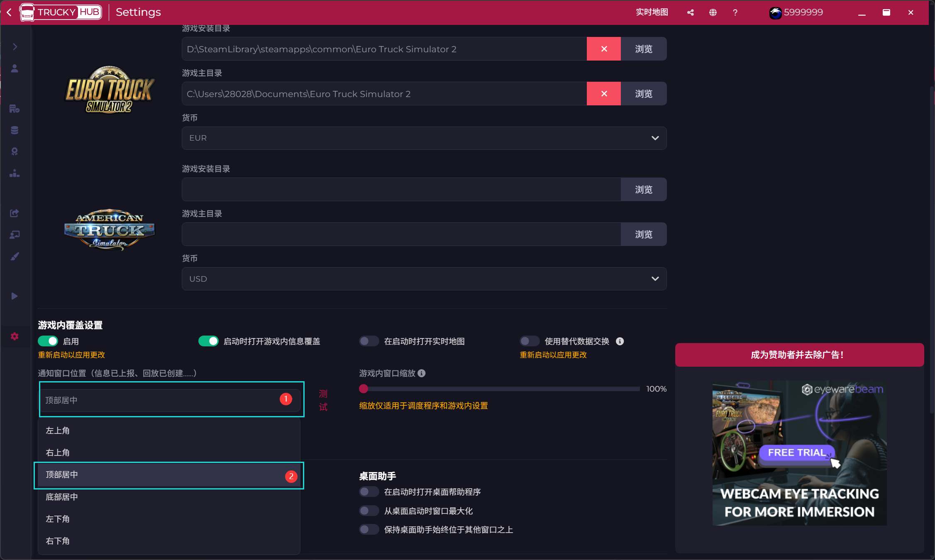This screenshot has height=560, width=935.
Task: Open the share icon in header
Action: click(691, 12)
